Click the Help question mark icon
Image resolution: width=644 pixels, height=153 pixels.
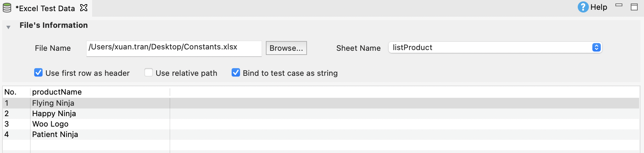(583, 7)
